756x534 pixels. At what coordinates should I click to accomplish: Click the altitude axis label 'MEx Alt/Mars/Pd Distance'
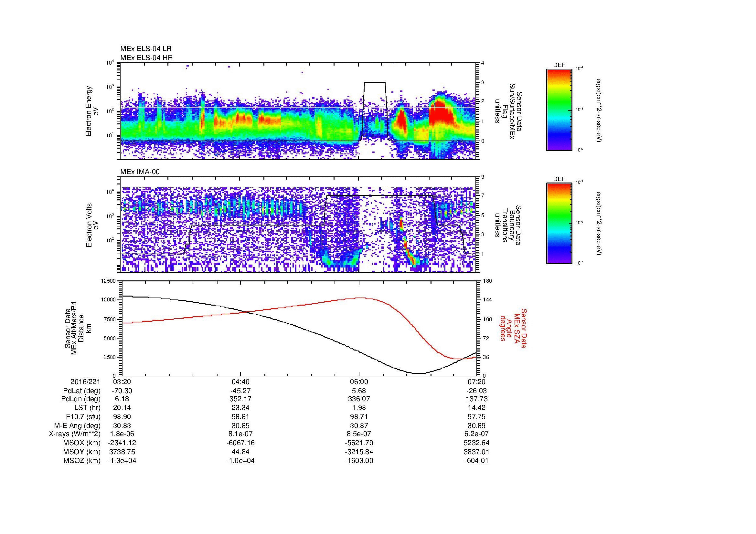(78, 328)
